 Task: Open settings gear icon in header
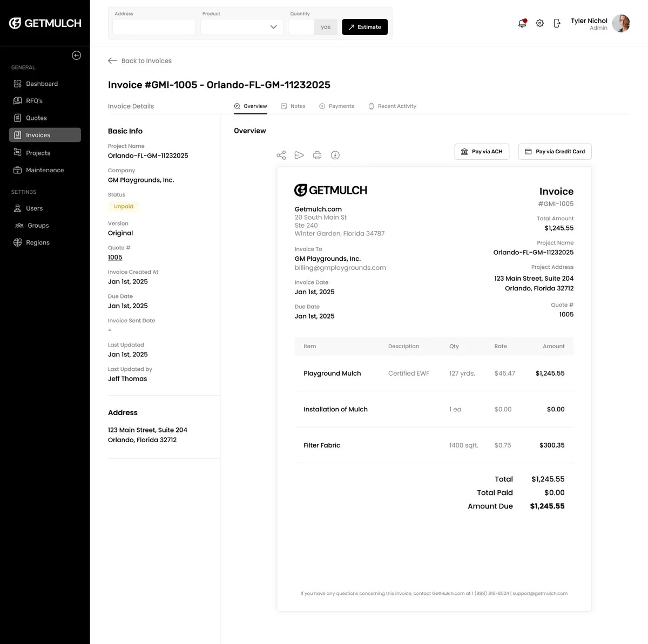[x=539, y=23]
